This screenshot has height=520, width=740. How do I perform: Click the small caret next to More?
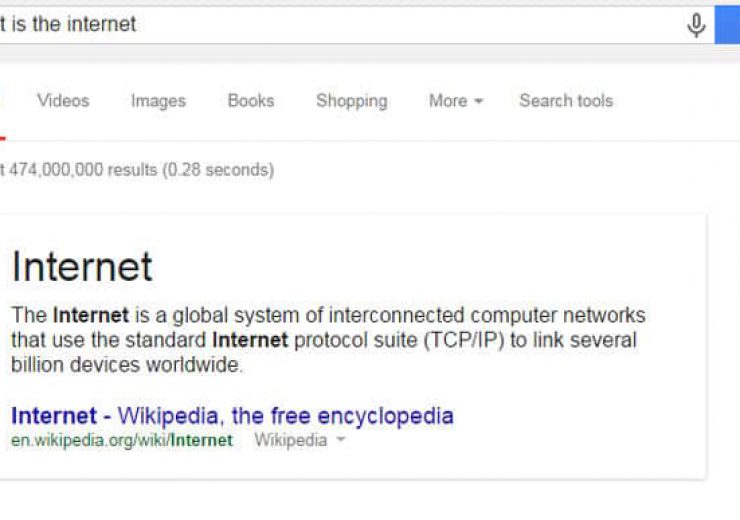click(x=479, y=101)
